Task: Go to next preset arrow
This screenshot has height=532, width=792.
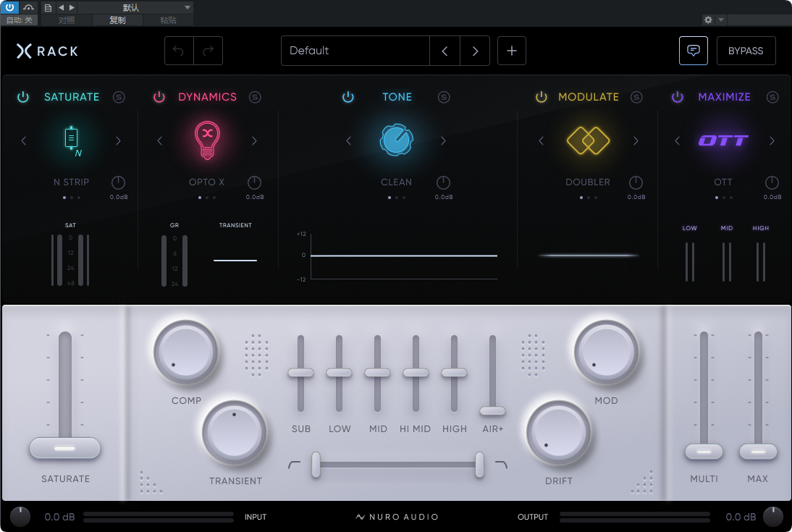Action: click(475, 51)
